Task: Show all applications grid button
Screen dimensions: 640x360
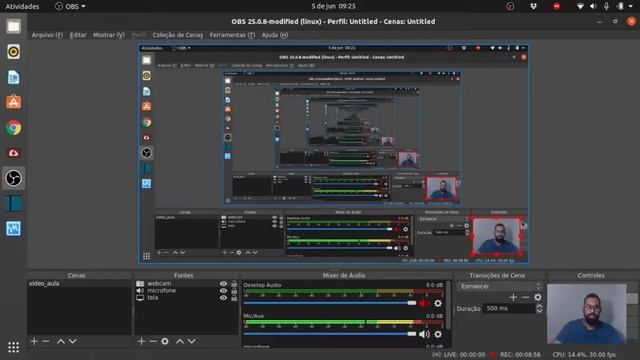Action: point(13,347)
